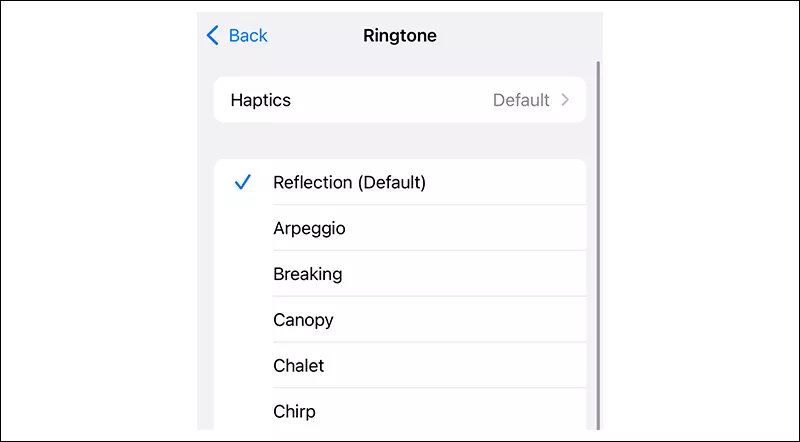The image size is (800, 442).
Task: Choose the Chirp ringtone
Action: pos(295,411)
